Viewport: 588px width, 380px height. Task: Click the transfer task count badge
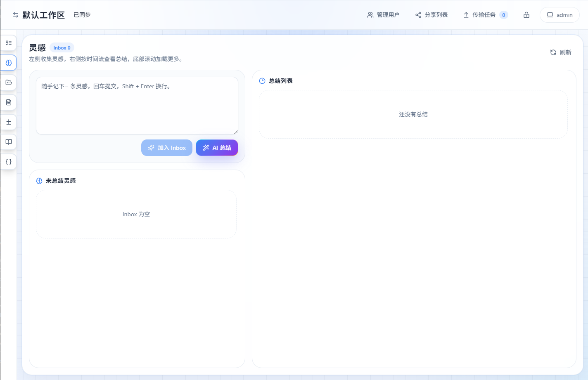[x=503, y=15]
